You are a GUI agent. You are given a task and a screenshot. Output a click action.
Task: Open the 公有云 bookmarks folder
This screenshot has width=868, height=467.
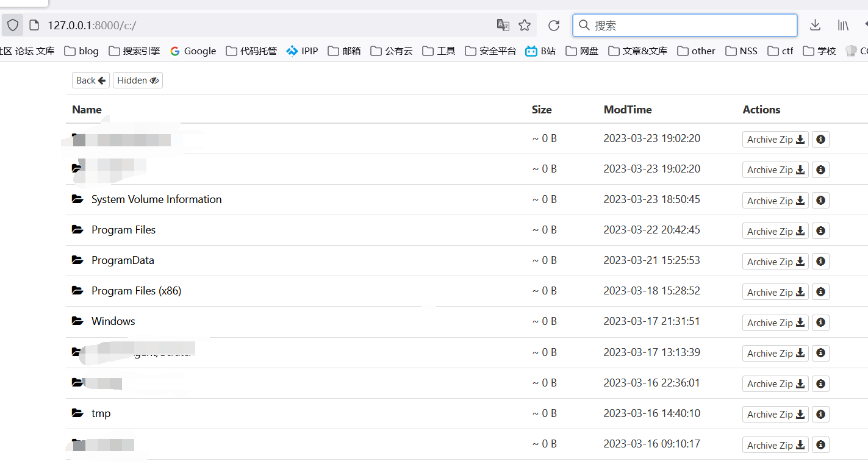tap(392, 51)
